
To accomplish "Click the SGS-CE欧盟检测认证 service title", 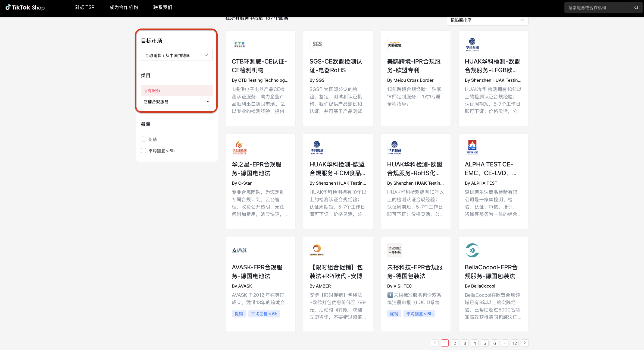I will (x=336, y=66).
